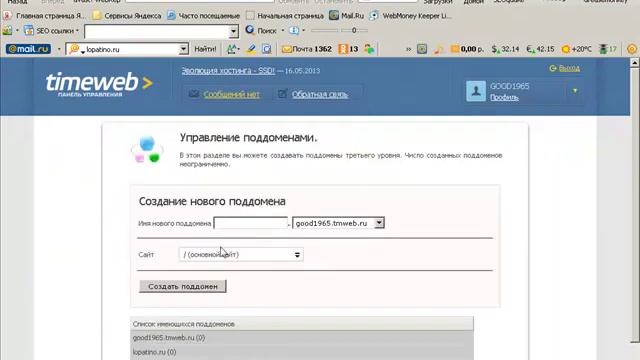
Task: Open the WebMoney Keeper bookmark
Action: (410, 16)
